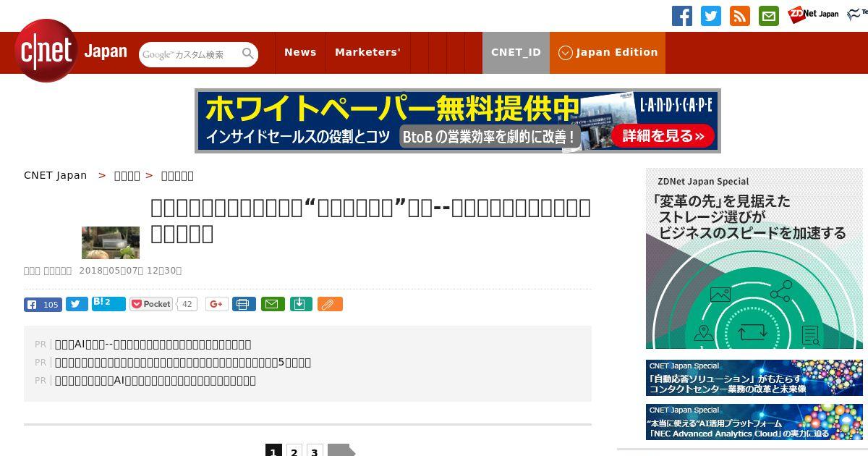
Task: Share on Facebook button showing 105
Action: click(x=43, y=305)
